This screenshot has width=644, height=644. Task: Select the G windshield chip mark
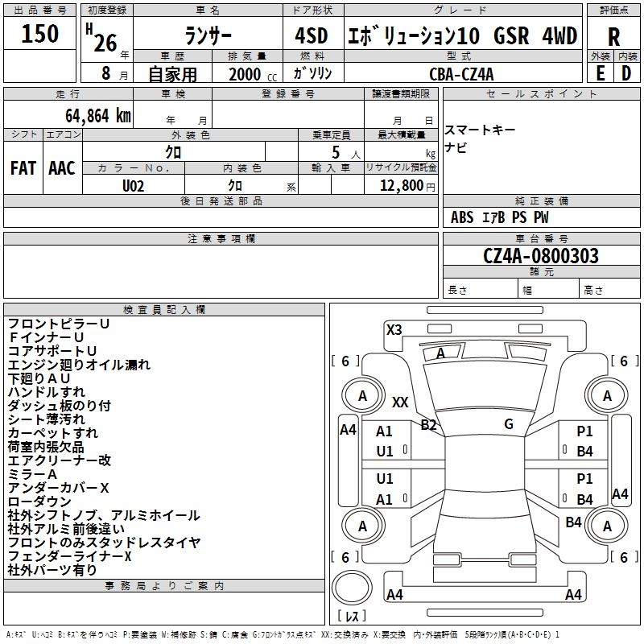pos(509,424)
